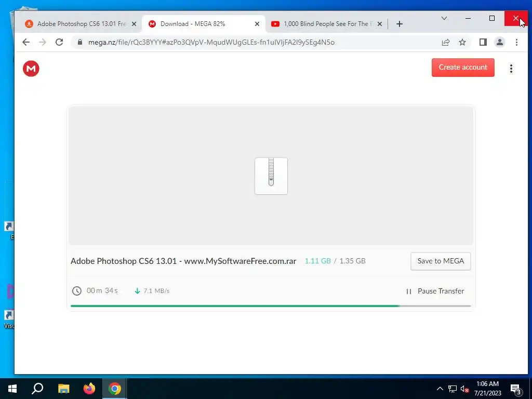
Task: Click the 1.11 GB downloaded size
Action: 317,261
